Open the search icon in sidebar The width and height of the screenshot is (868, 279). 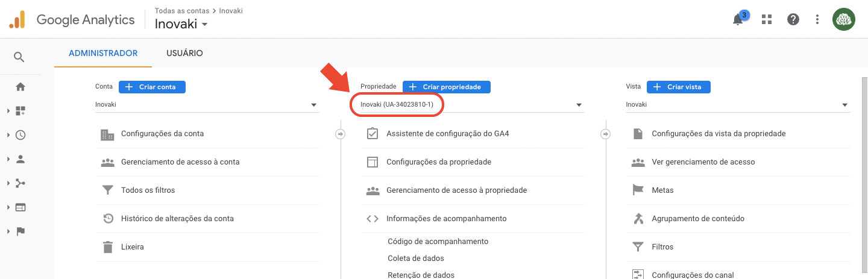[x=19, y=57]
